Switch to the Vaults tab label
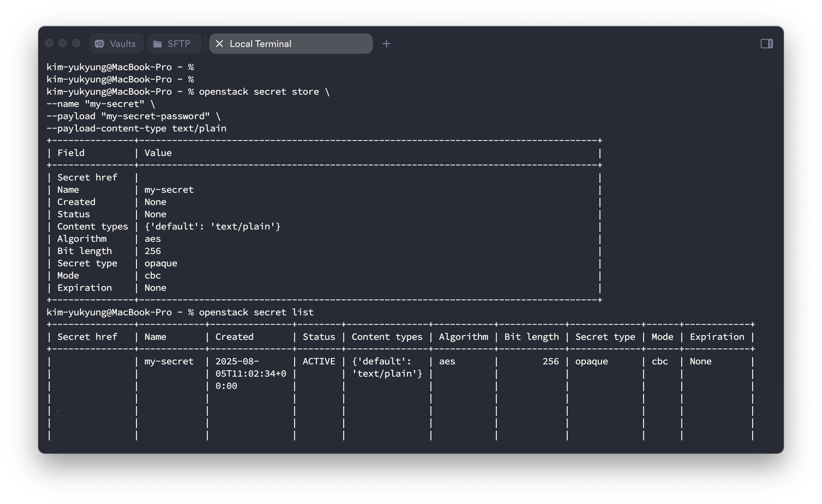Screen dimensions: 822x504 123,44
